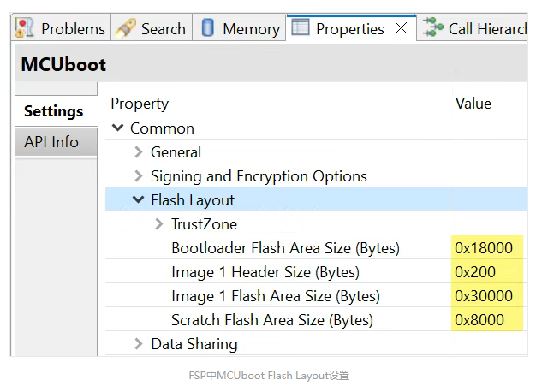
Task: Expand the TrustZone arrow
Action: click(159, 224)
